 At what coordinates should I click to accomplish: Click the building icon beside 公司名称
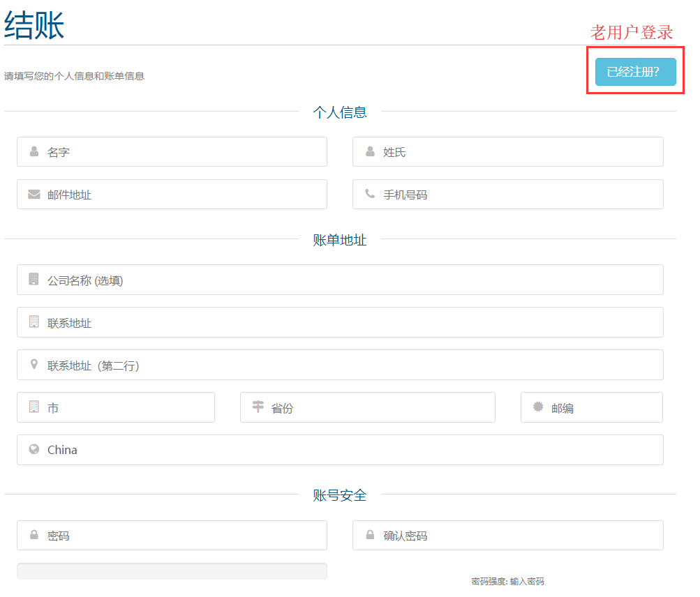pyautogui.click(x=34, y=280)
